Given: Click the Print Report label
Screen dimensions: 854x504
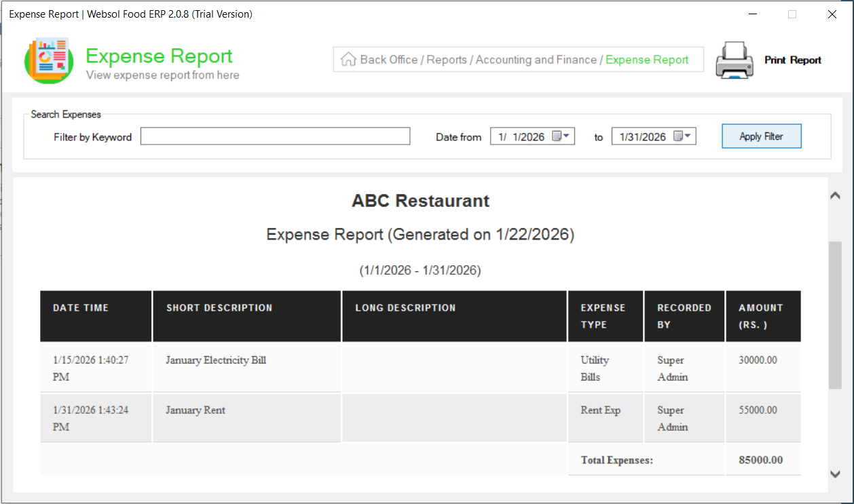Looking at the screenshot, I should pos(792,60).
